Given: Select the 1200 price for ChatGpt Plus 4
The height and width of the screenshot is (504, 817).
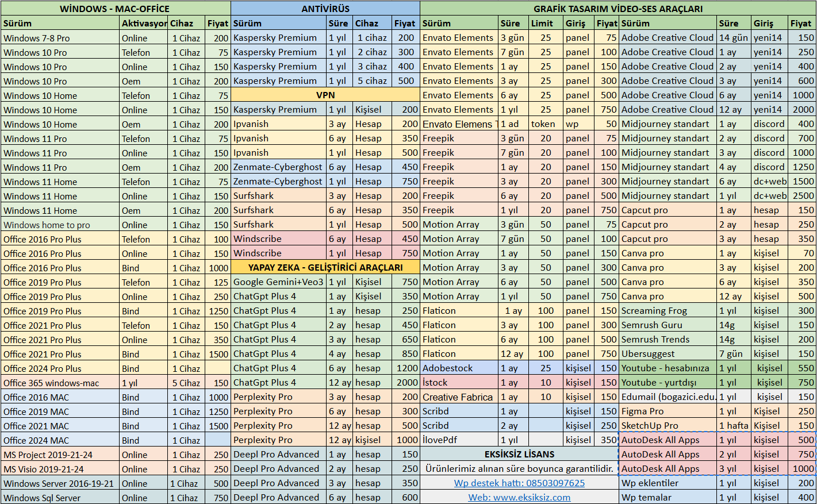Looking at the screenshot, I should 406,368.
